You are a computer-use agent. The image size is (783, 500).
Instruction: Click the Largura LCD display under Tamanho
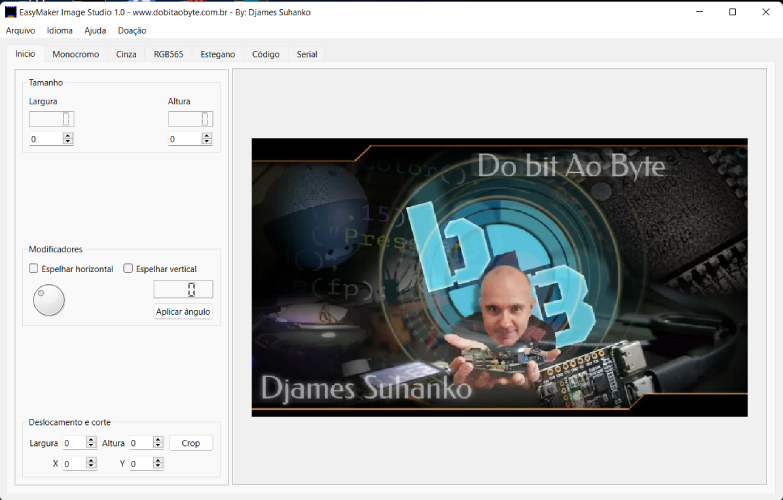(x=51, y=119)
